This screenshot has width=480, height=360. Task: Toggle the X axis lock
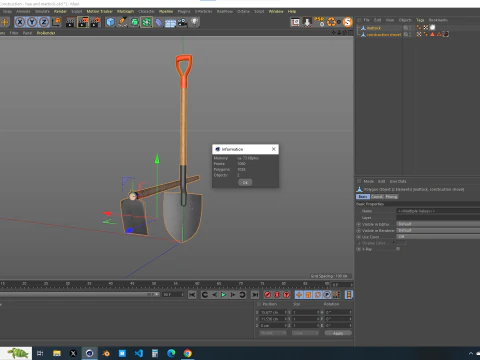click(x=20, y=22)
